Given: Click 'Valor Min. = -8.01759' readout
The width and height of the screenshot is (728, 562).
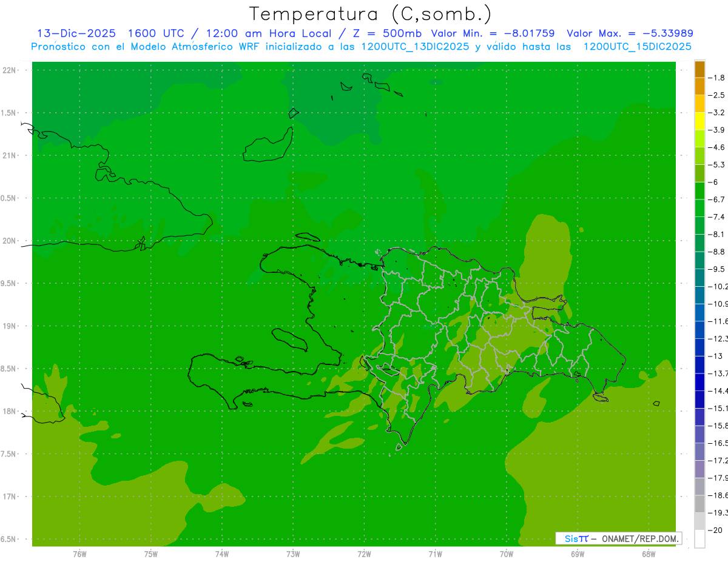Looking at the screenshot, I should click(493, 33).
